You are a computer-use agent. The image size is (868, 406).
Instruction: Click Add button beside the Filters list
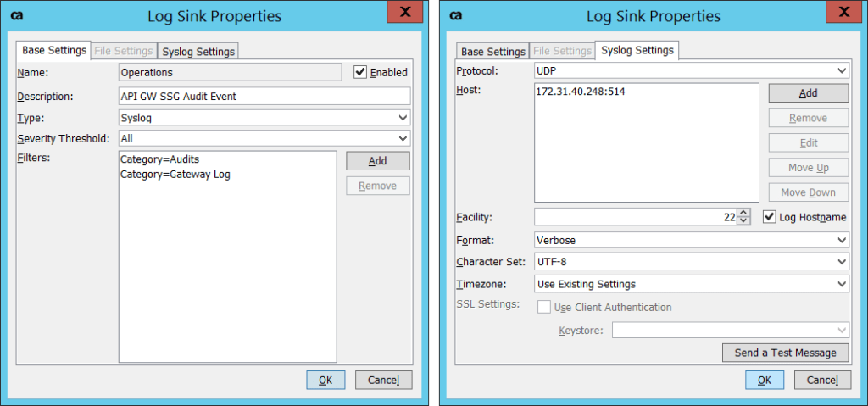377,161
